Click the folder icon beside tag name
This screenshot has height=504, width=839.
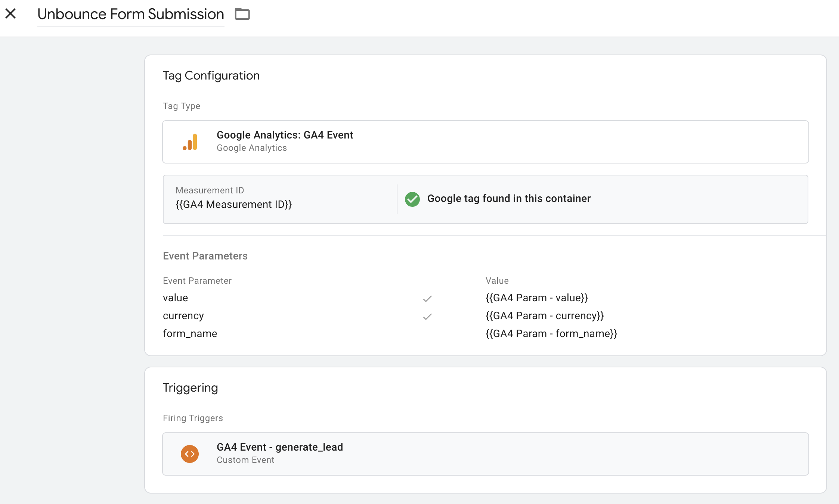pos(242,14)
